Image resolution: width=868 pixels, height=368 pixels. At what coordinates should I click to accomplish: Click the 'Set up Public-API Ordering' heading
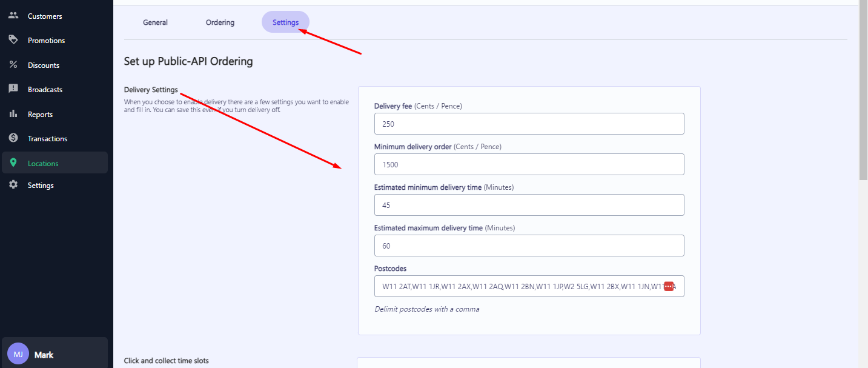(188, 61)
